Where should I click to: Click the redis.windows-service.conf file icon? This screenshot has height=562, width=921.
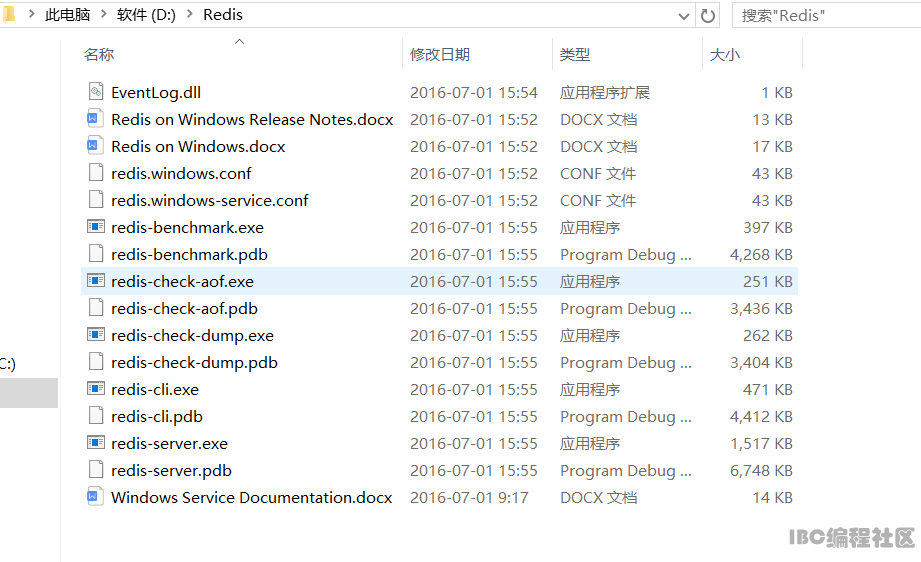click(x=96, y=199)
